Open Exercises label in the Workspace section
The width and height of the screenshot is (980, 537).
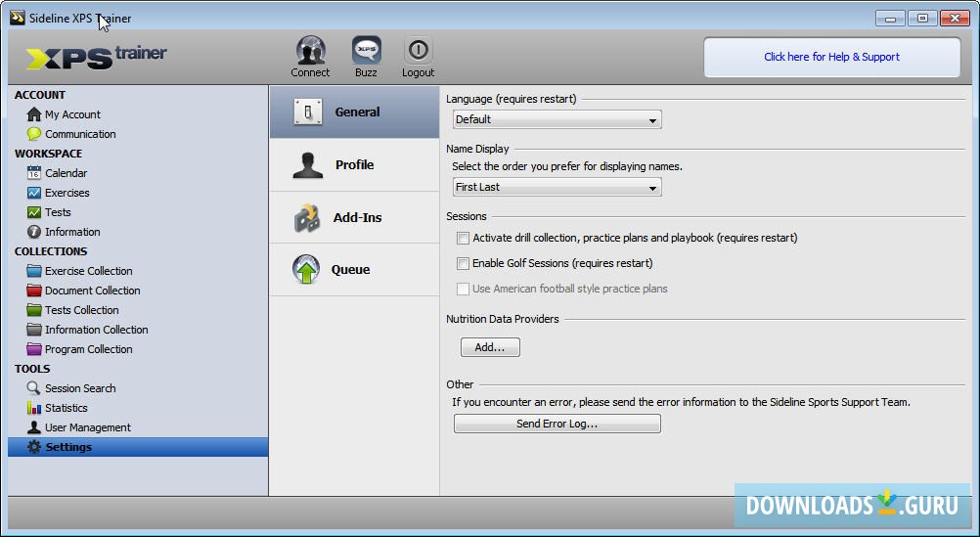tap(67, 193)
